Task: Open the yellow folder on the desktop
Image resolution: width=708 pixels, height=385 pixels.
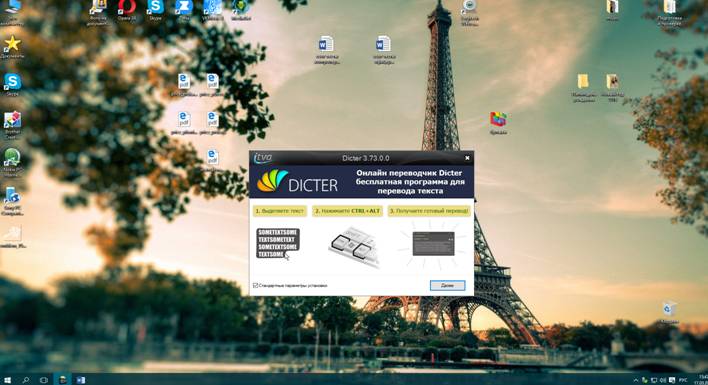Action: click(x=583, y=88)
